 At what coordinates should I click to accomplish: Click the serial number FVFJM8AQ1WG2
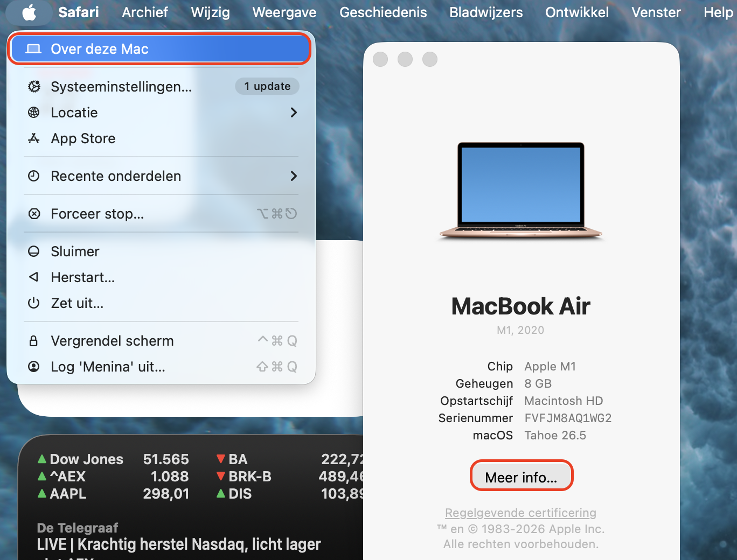click(x=568, y=418)
